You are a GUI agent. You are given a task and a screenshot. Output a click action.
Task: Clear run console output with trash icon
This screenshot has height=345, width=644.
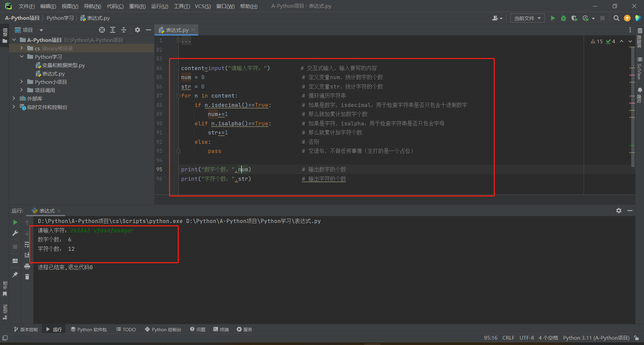(x=27, y=277)
